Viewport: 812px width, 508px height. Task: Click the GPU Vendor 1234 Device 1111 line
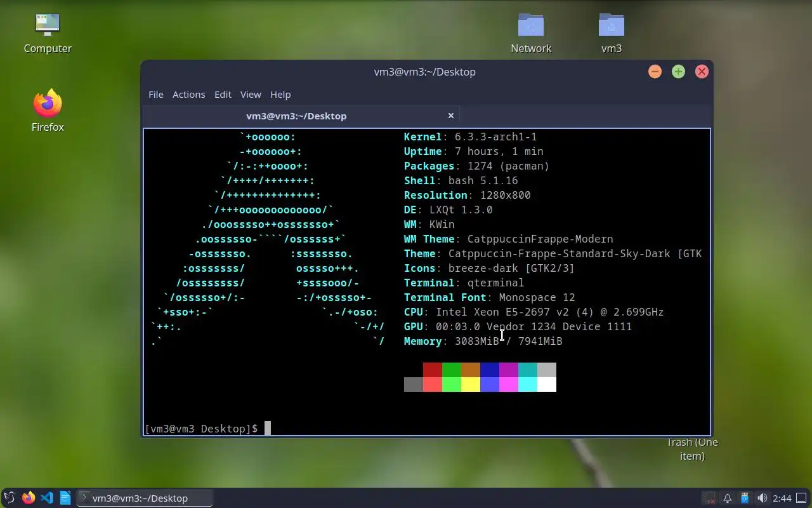coord(518,326)
